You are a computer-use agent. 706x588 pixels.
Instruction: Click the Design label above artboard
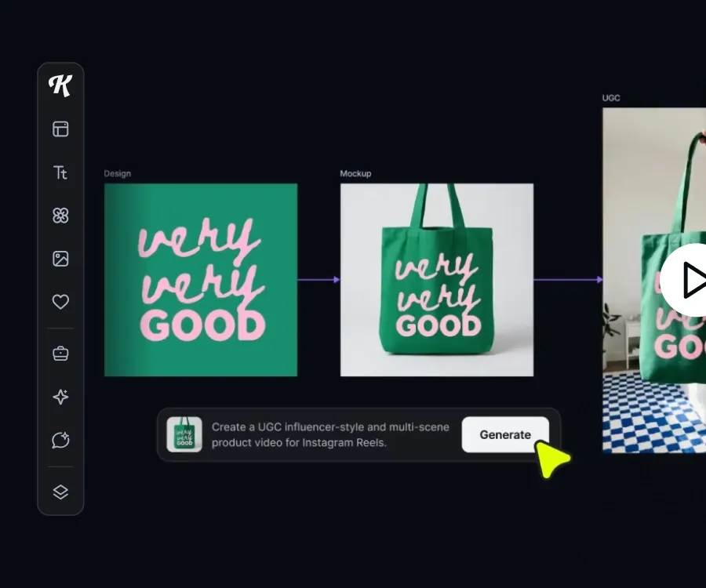pyautogui.click(x=118, y=173)
